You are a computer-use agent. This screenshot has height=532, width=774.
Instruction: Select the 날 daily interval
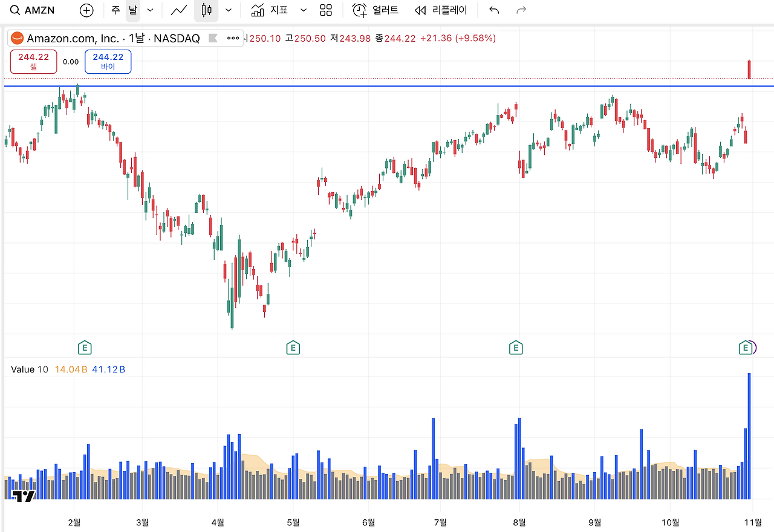132,10
